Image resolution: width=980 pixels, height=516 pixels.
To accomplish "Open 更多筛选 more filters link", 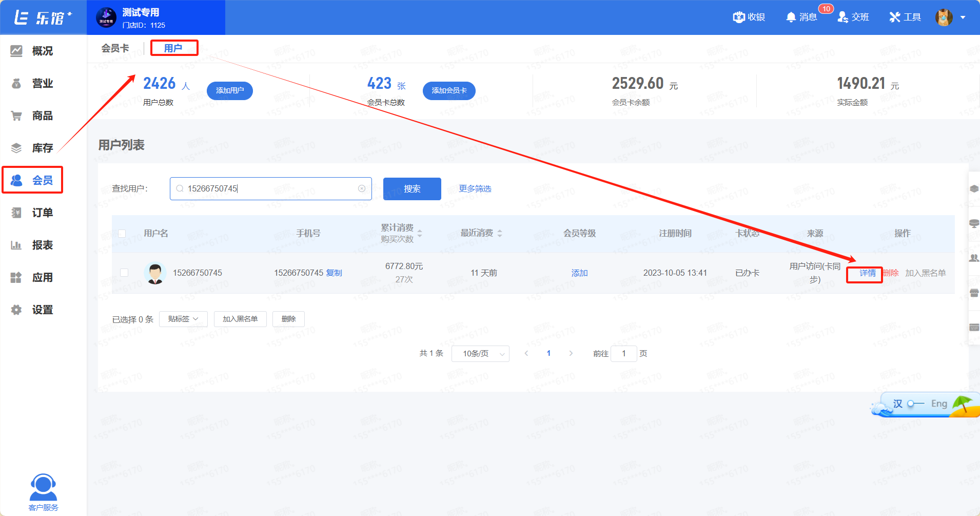I will pos(475,189).
